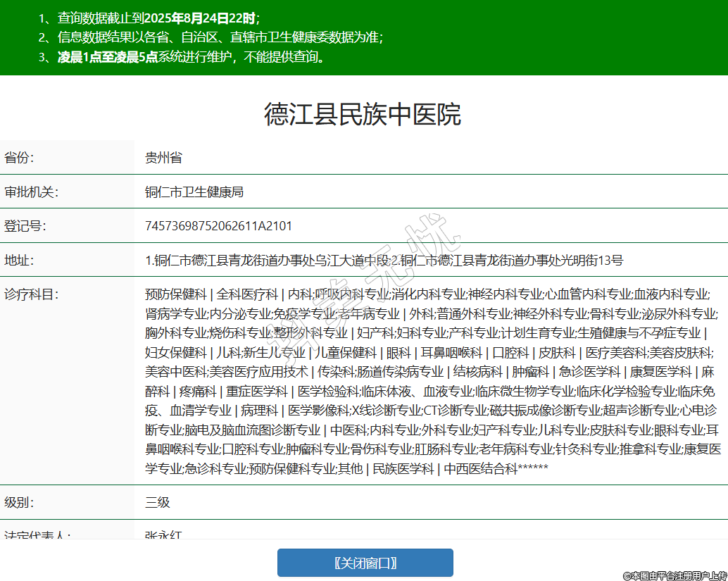
Task: Click the 三级 level value
Action: pos(158,502)
